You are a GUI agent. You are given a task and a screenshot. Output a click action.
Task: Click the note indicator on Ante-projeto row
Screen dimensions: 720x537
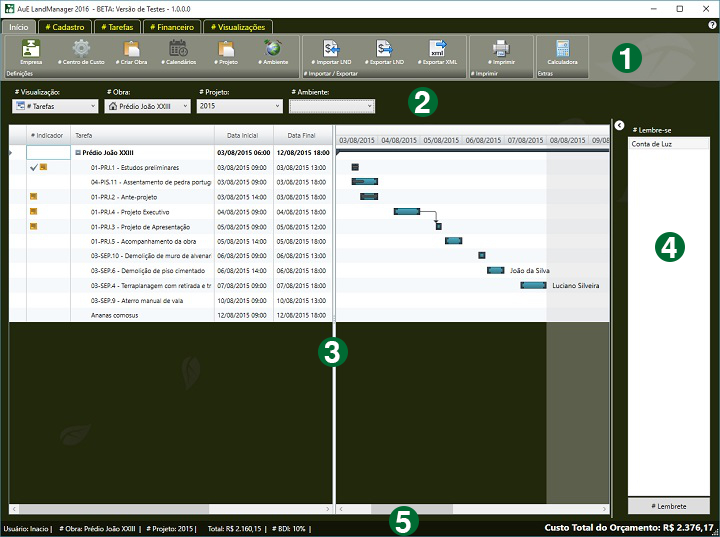[x=34, y=197]
